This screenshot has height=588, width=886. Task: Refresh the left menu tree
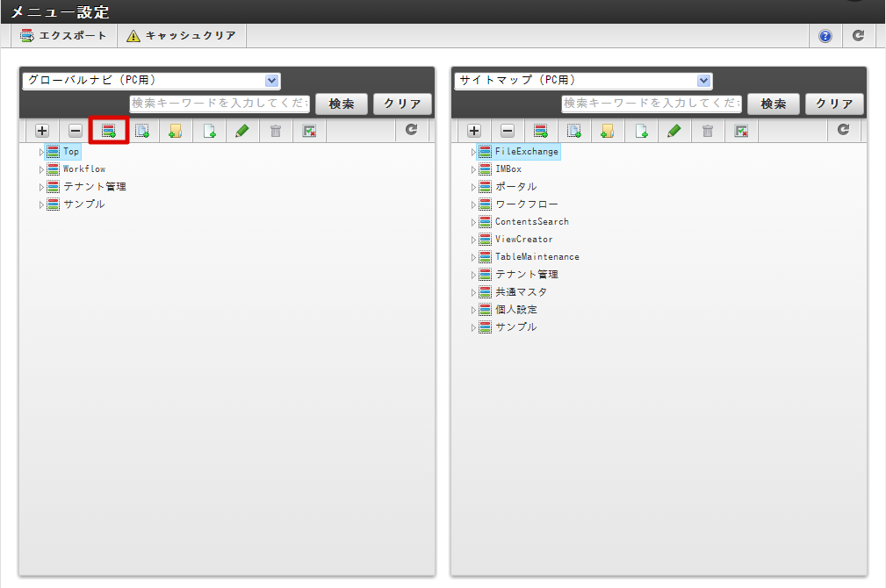click(409, 130)
